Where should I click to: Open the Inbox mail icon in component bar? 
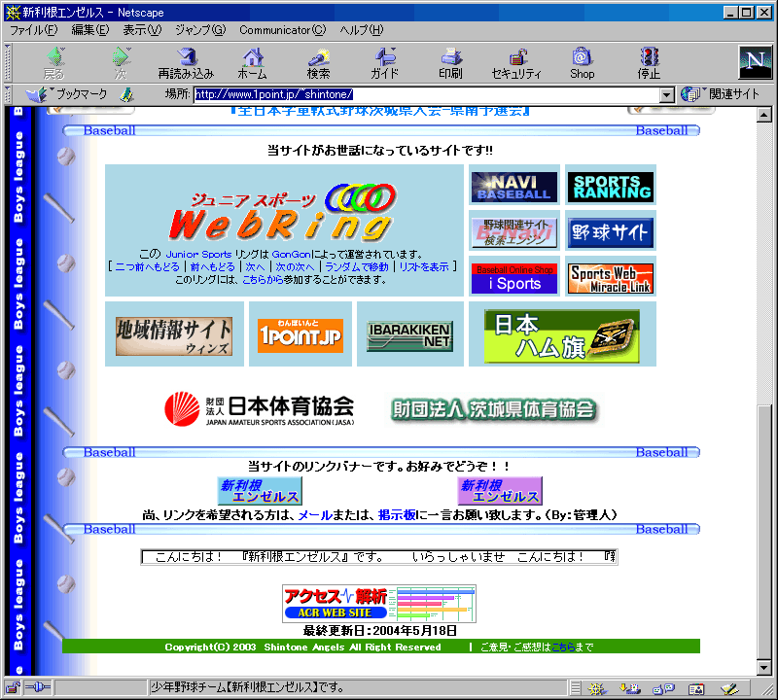629,688
